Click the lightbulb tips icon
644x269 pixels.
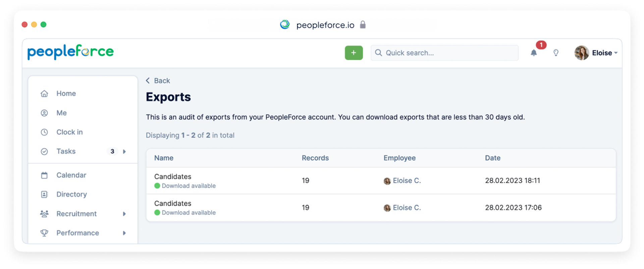(556, 53)
